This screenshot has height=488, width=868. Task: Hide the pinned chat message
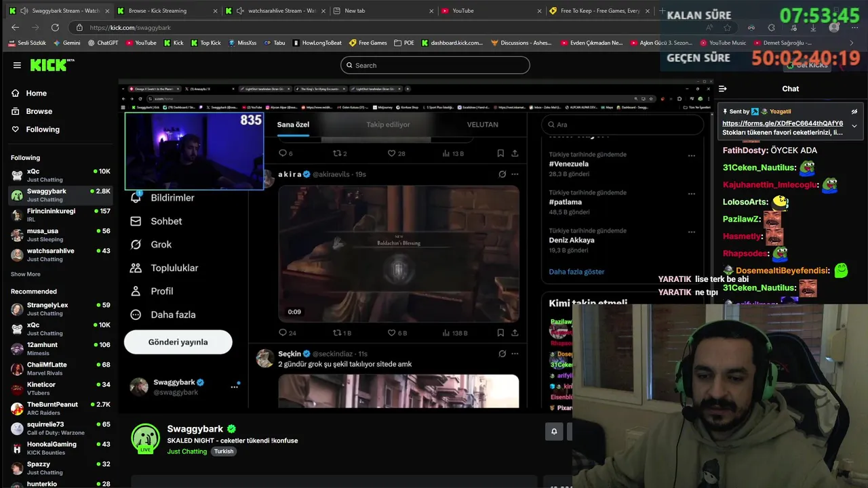[854, 111]
